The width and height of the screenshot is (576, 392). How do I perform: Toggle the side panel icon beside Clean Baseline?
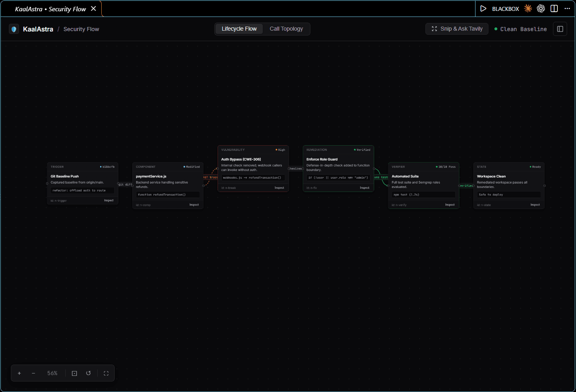(x=560, y=29)
